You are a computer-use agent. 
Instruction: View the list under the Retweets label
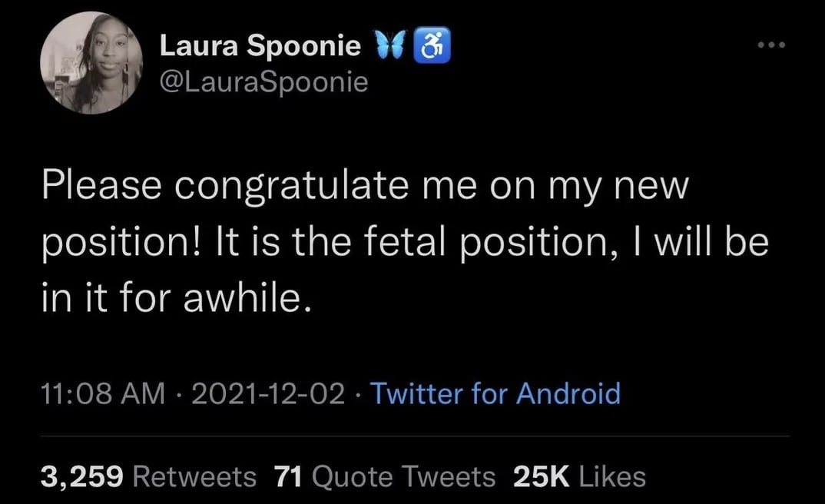click(195, 476)
